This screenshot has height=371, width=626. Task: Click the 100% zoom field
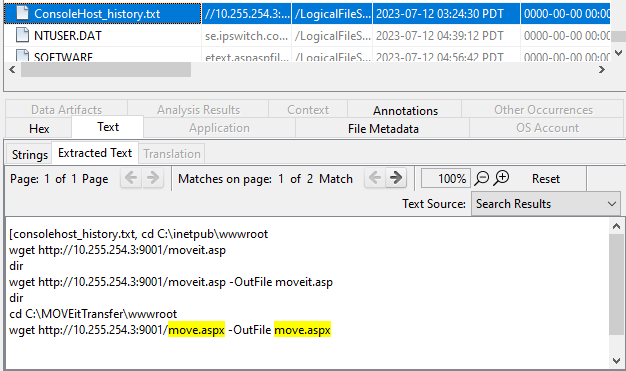point(446,178)
